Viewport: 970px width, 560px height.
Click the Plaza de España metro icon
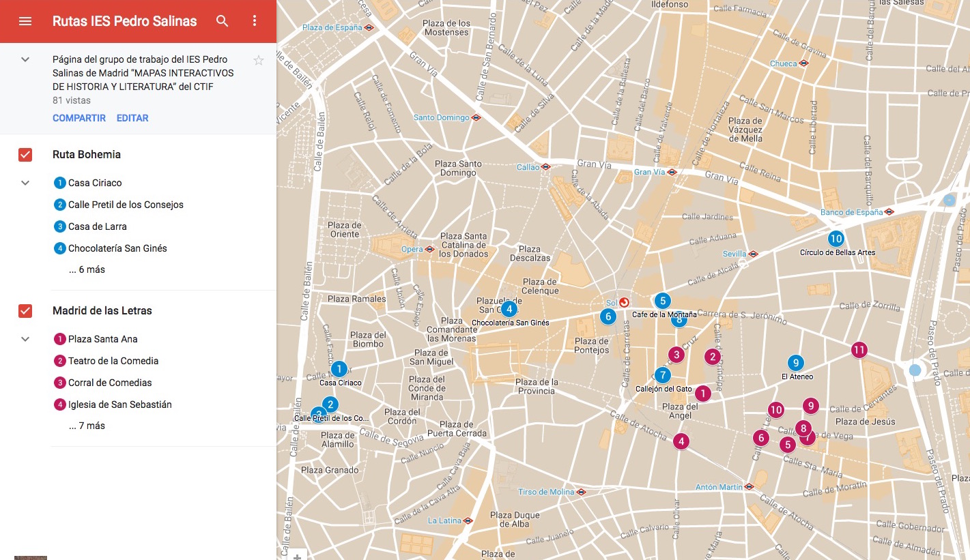(x=369, y=28)
